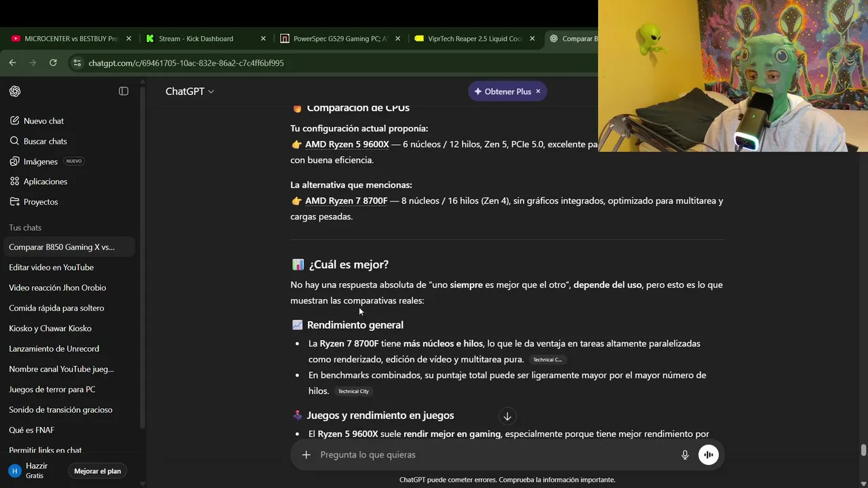Click the Hazzir profile avatar
868x488 pixels.
pyautogui.click(x=14, y=470)
